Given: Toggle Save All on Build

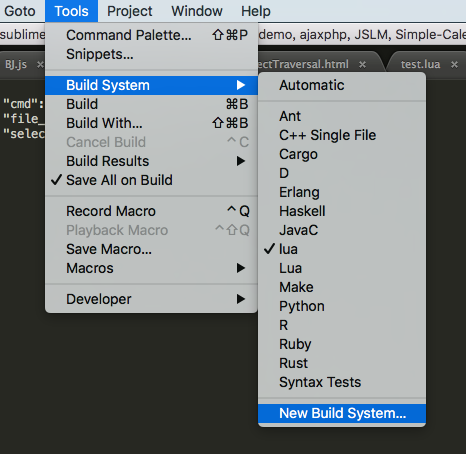Looking at the screenshot, I should [151, 180].
